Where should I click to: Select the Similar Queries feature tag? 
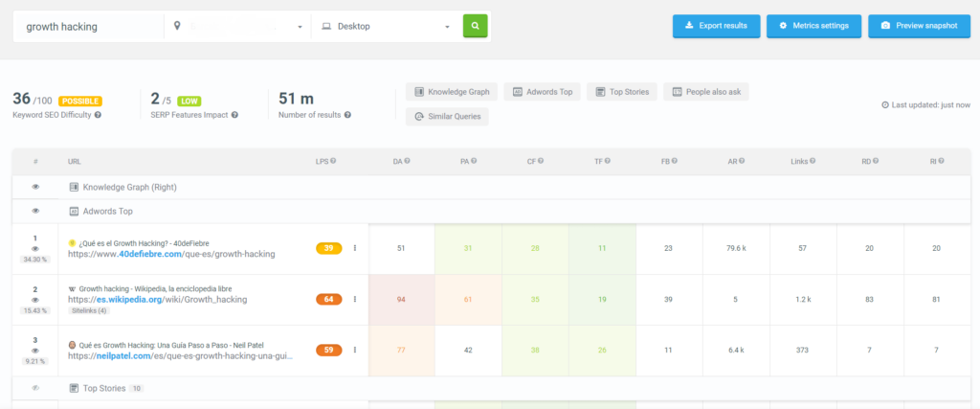[448, 116]
